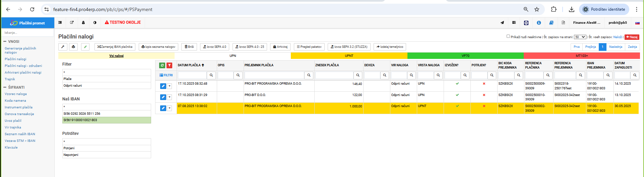This screenshot has width=644, height=177.
Task: Refresh the table with the green refresh icon
Action: pos(162,66)
